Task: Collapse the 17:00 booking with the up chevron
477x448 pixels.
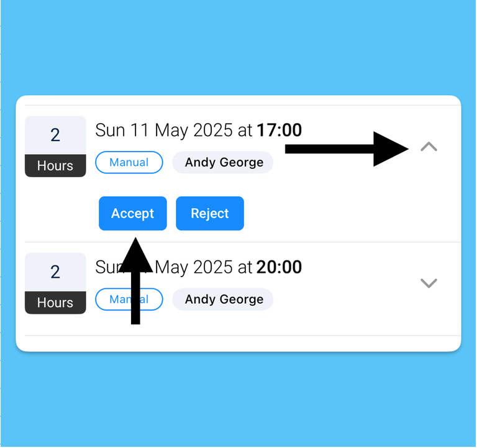Action: 429,147
